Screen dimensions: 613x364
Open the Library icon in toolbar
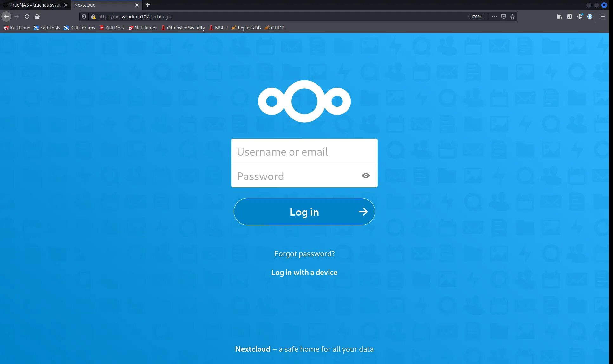click(559, 16)
